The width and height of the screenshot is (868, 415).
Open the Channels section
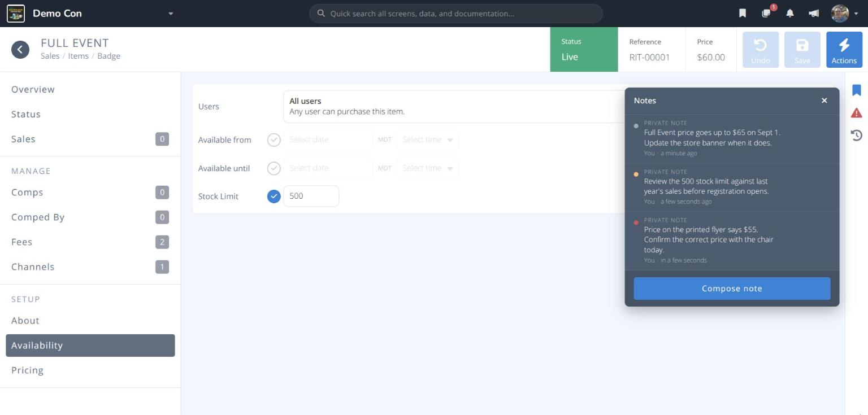(90, 267)
